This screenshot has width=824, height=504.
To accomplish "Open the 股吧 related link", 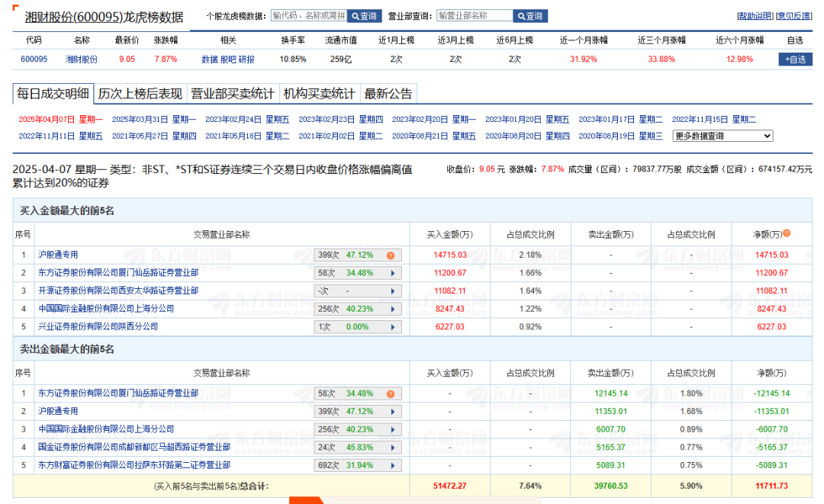I will (x=228, y=59).
